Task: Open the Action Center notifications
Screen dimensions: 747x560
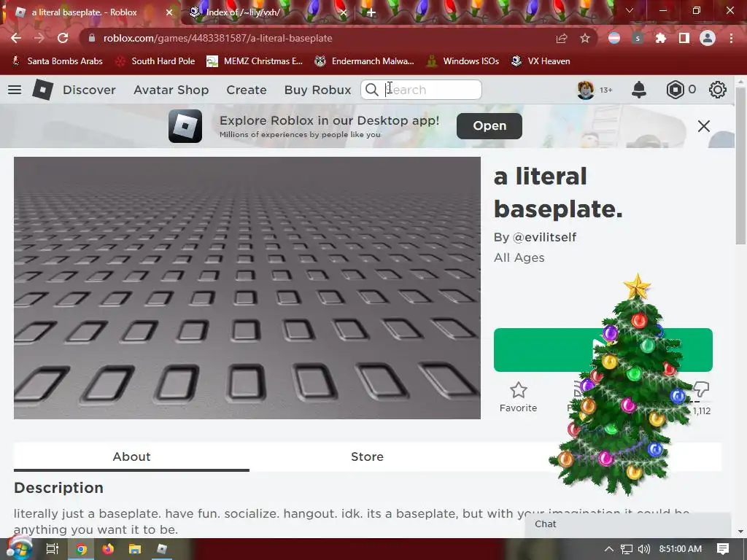Action: click(x=723, y=549)
